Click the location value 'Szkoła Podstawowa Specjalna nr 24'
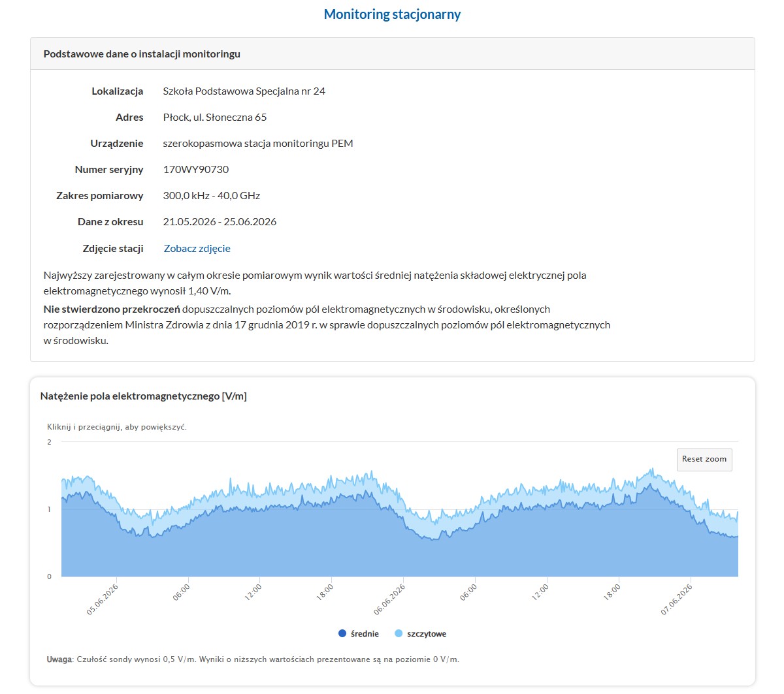 [244, 91]
